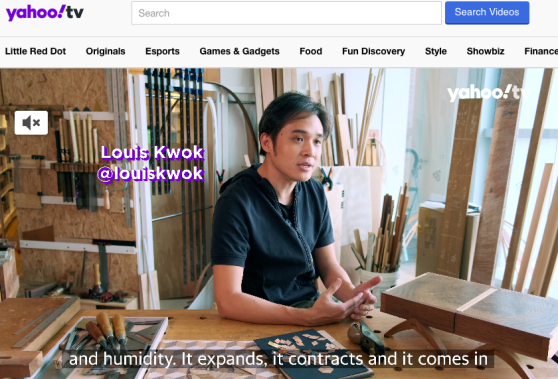Open the Style section
Viewport: 558px width, 379px height.
pos(436,51)
